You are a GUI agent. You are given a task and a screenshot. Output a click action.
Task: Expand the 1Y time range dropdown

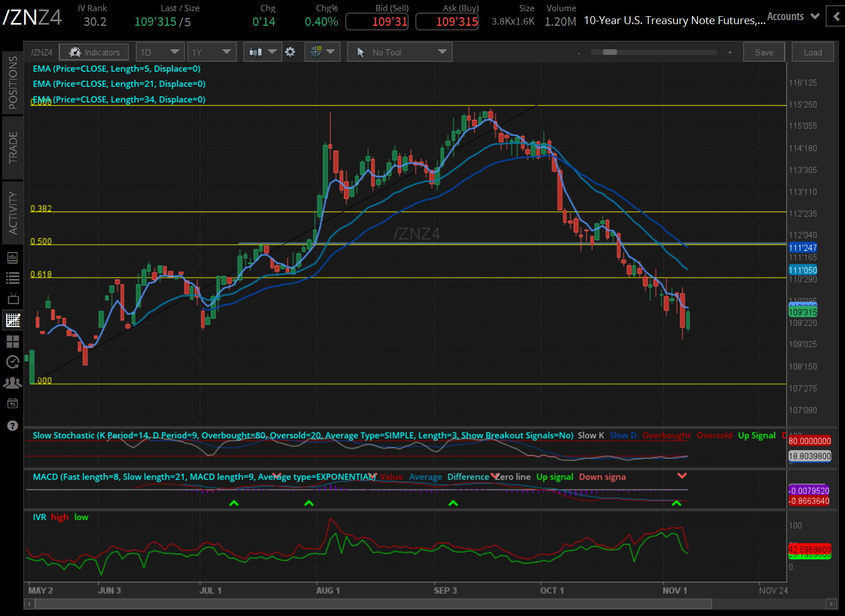click(x=211, y=52)
